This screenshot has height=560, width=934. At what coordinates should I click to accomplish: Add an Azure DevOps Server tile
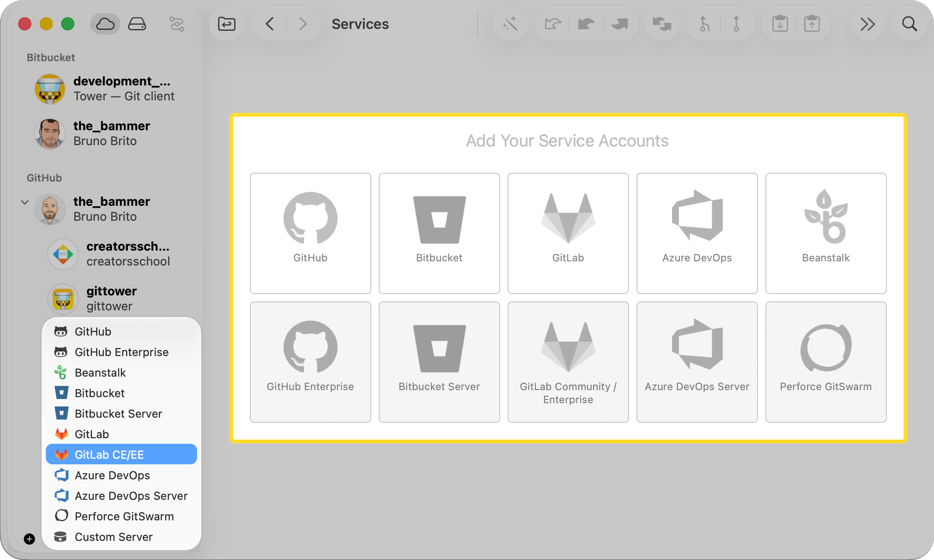(697, 362)
